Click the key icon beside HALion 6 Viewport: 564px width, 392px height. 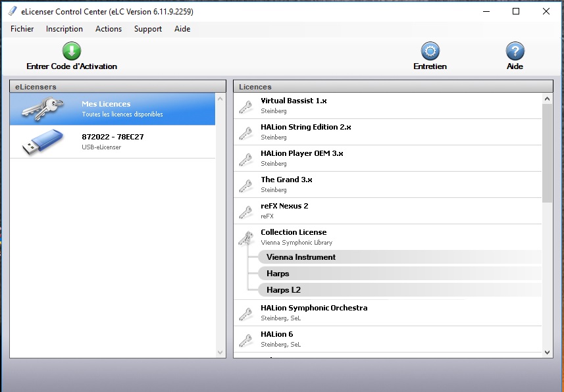point(245,340)
